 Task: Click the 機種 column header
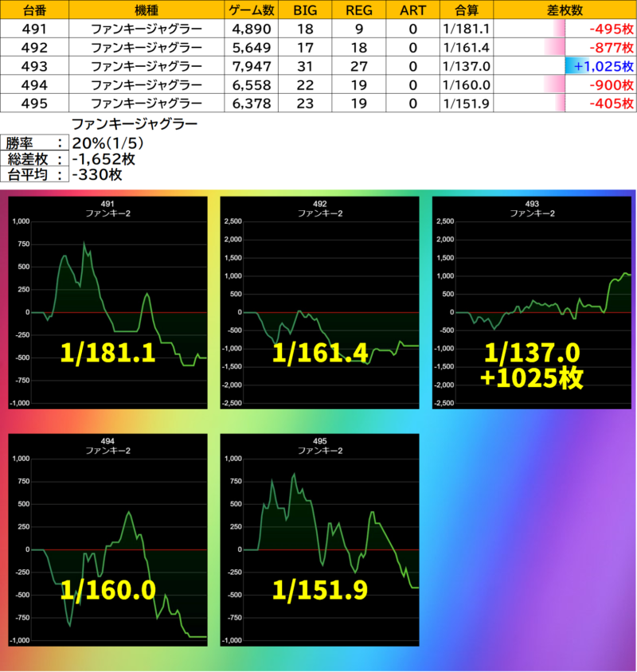coord(147,10)
